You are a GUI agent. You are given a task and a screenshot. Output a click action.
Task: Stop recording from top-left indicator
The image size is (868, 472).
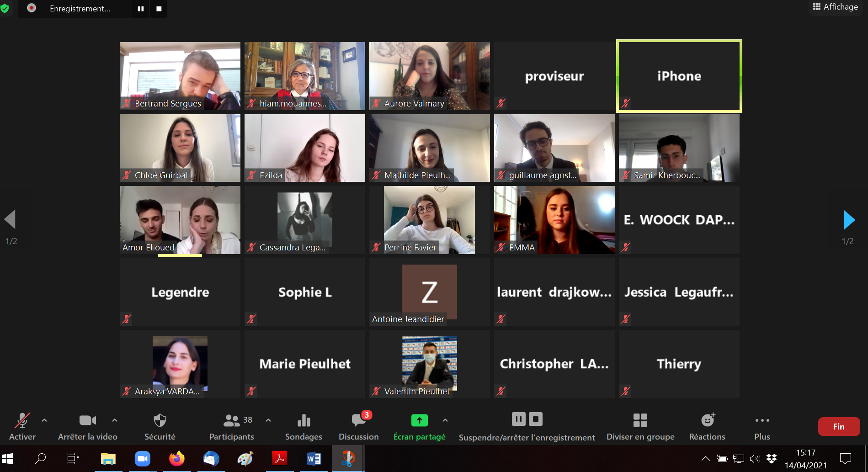159,9
